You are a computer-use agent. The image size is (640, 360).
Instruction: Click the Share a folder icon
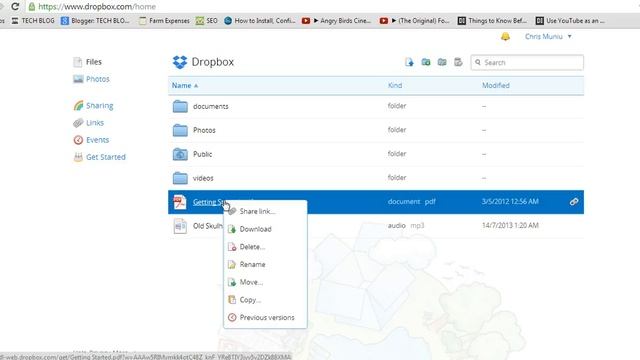442,62
